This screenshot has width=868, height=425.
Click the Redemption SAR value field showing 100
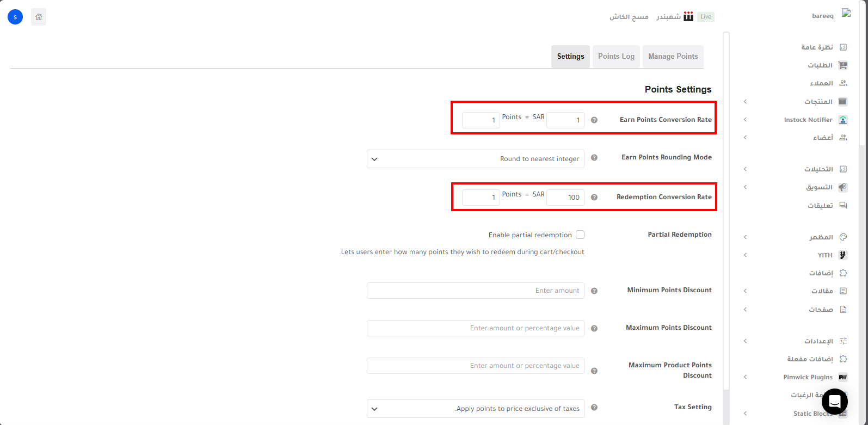[565, 198]
